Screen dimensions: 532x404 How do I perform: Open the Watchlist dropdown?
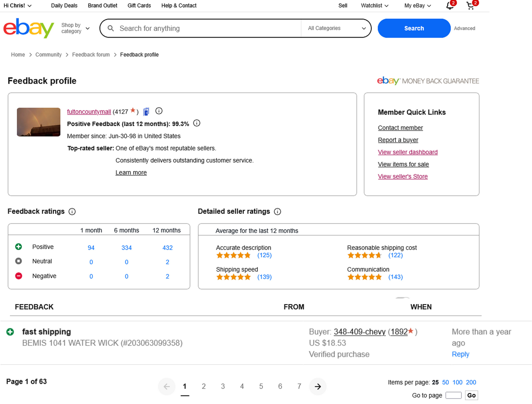(374, 6)
